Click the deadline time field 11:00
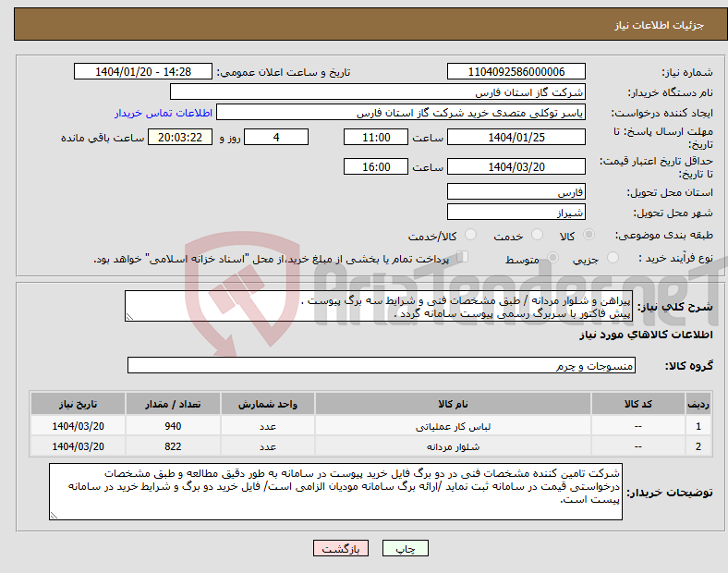The width and height of the screenshot is (728, 573). [x=376, y=137]
